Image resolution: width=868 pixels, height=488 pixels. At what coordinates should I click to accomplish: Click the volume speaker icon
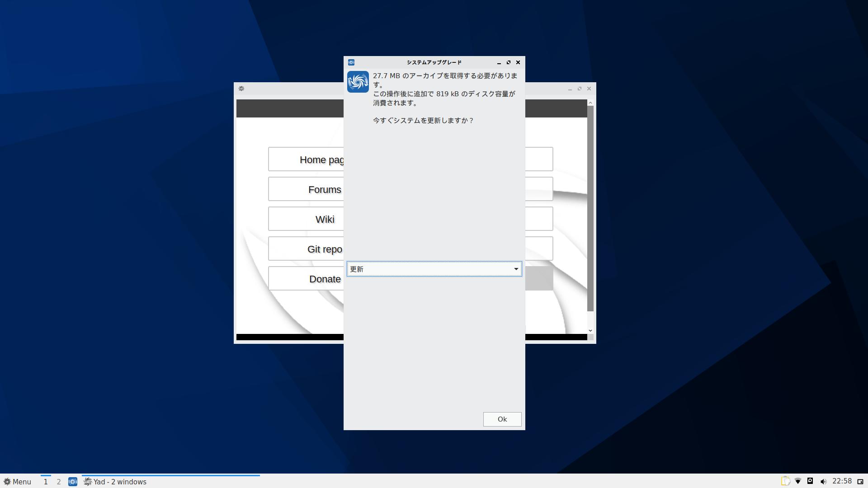pyautogui.click(x=823, y=482)
